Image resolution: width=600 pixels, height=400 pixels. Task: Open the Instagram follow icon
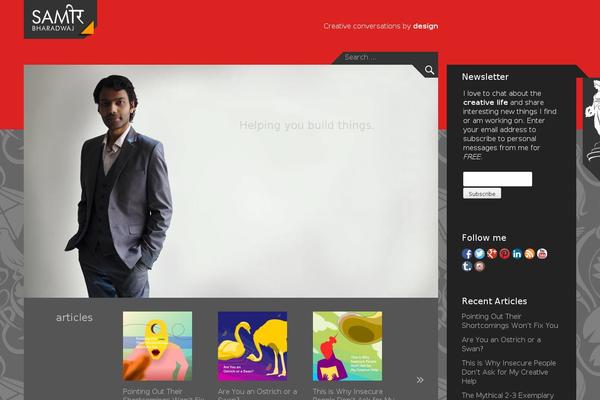click(479, 266)
